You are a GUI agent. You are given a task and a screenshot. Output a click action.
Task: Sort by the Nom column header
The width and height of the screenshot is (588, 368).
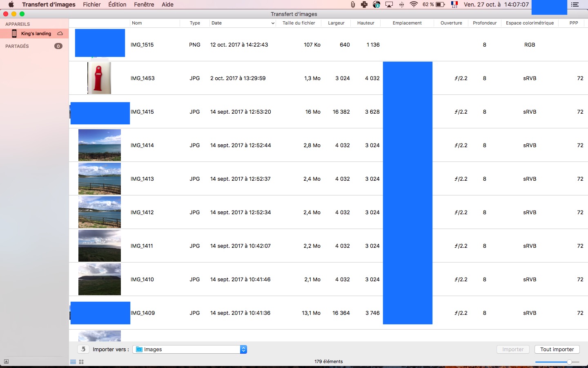155,23
